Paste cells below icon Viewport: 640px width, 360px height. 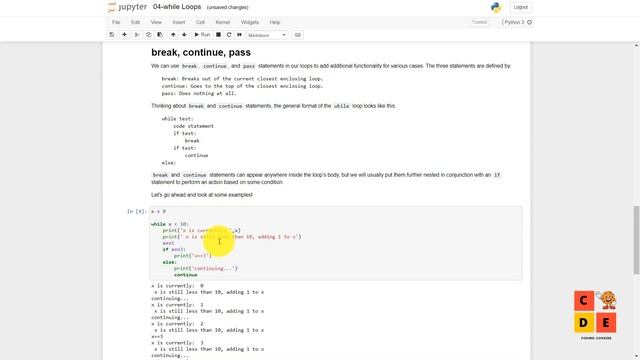click(x=160, y=35)
